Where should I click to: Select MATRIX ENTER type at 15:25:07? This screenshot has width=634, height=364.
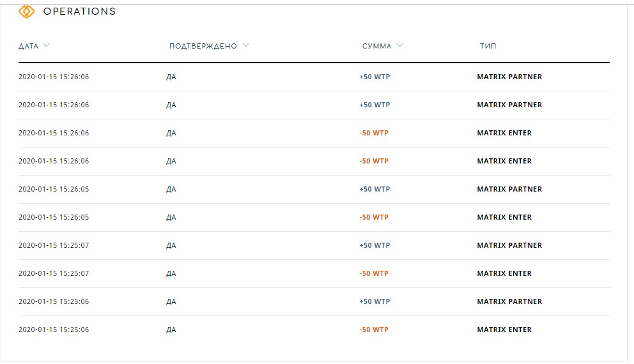point(504,273)
